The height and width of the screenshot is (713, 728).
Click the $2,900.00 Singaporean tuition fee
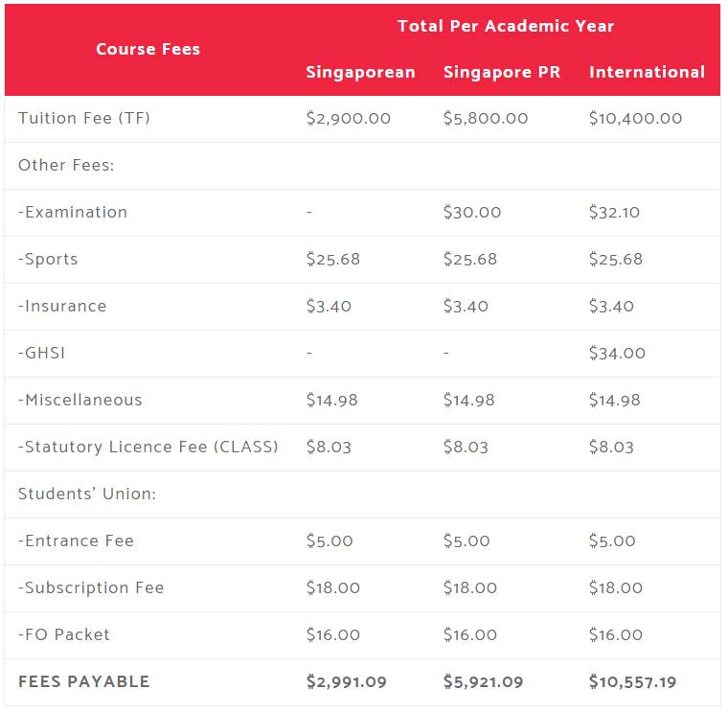tap(348, 119)
